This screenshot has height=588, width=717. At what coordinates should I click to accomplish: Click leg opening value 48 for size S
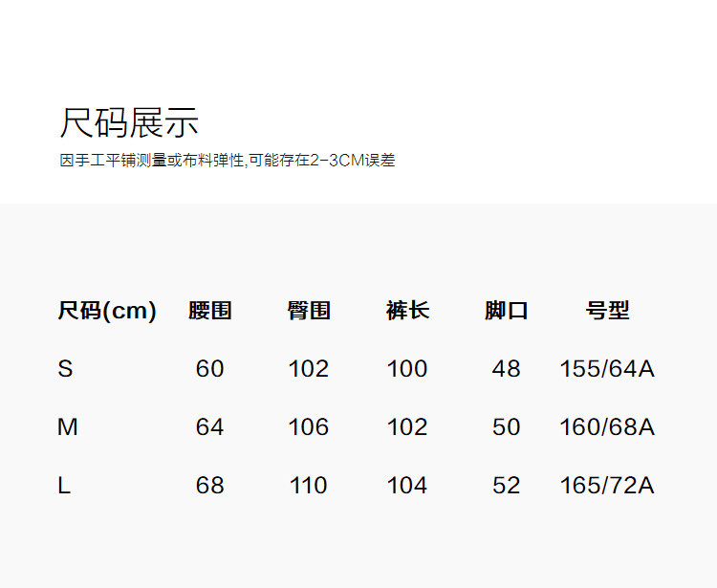coord(506,369)
